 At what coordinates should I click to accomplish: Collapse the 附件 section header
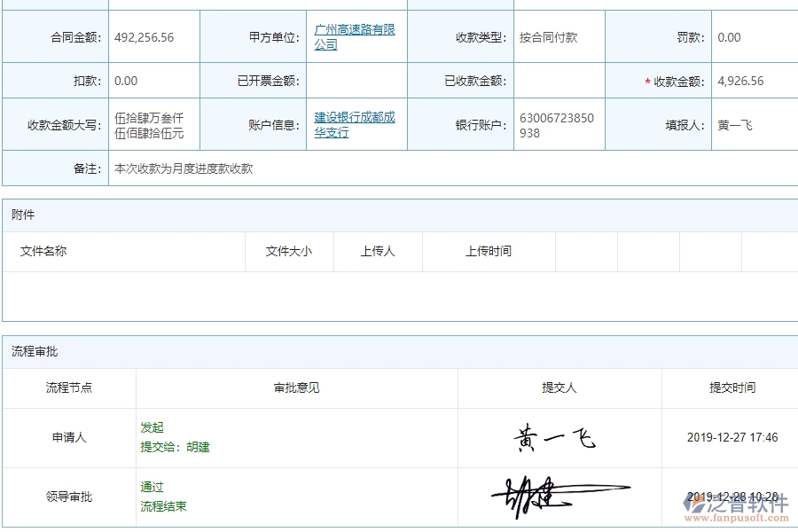coord(23,214)
